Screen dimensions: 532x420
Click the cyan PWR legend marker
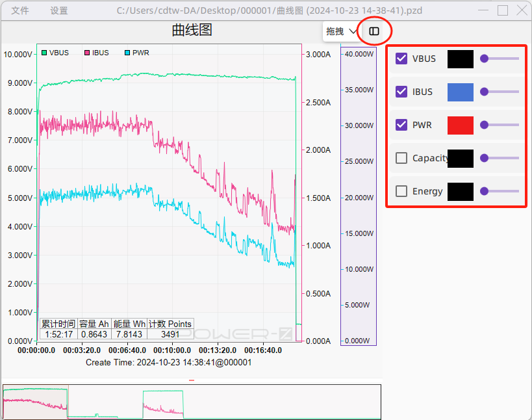coord(127,53)
